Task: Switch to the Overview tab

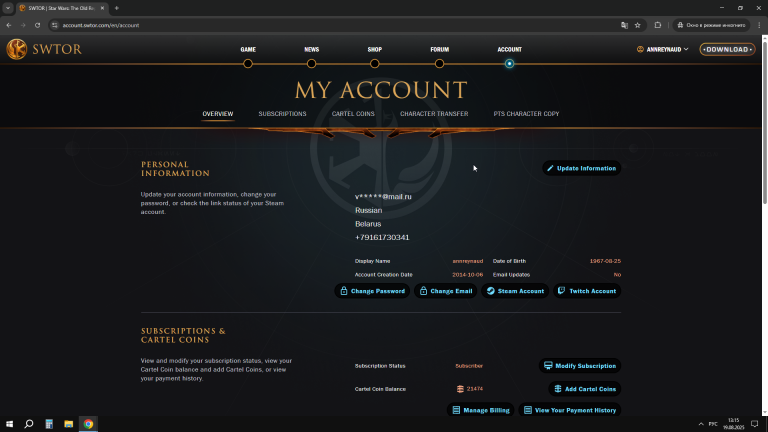Action: (218, 114)
